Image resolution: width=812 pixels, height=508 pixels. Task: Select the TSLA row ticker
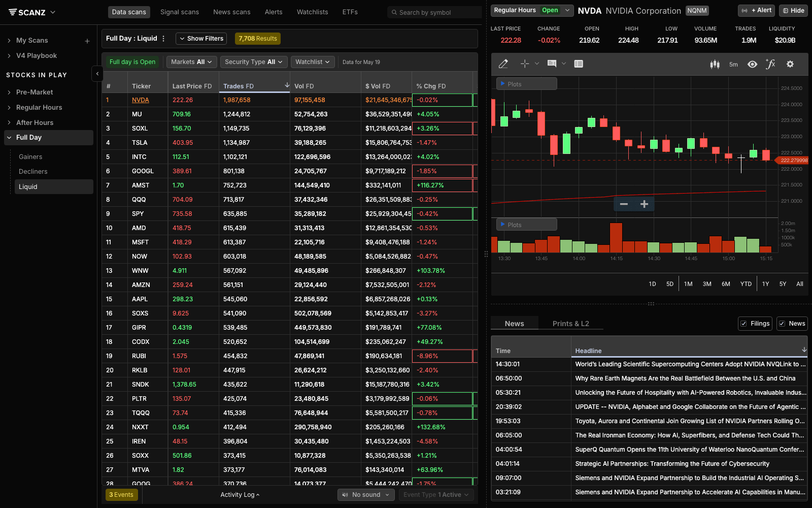140,143
